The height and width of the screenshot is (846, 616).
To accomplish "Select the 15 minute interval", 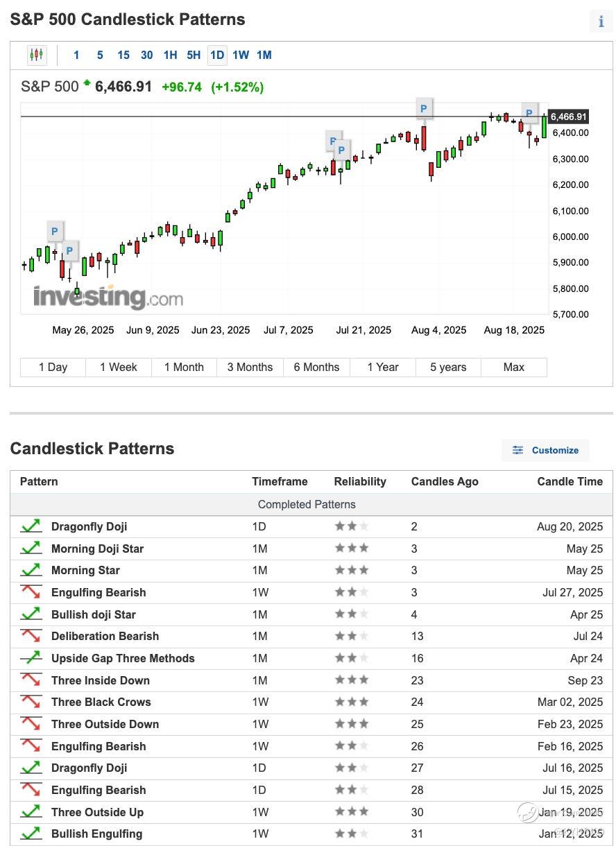I will pos(123,55).
